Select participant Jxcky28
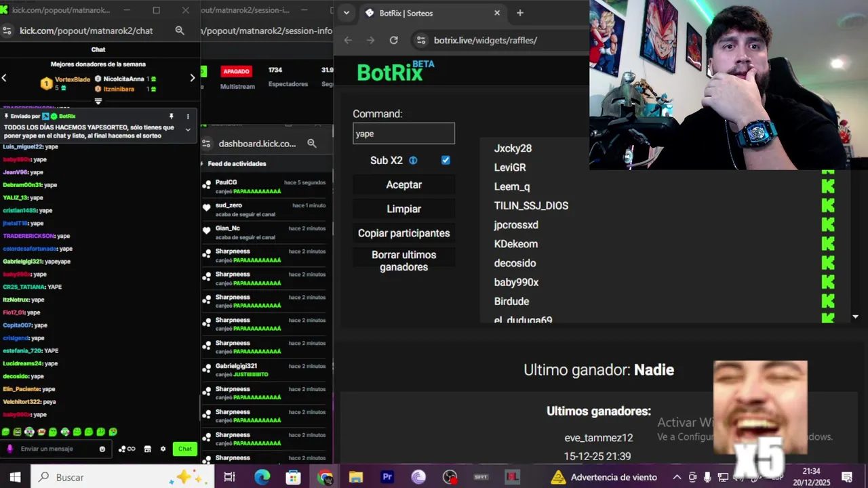The width and height of the screenshot is (868, 488). click(x=513, y=148)
